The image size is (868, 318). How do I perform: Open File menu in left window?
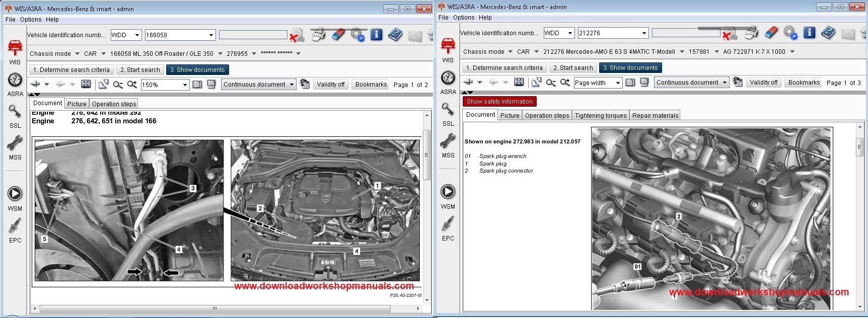(x=10, y=19)
